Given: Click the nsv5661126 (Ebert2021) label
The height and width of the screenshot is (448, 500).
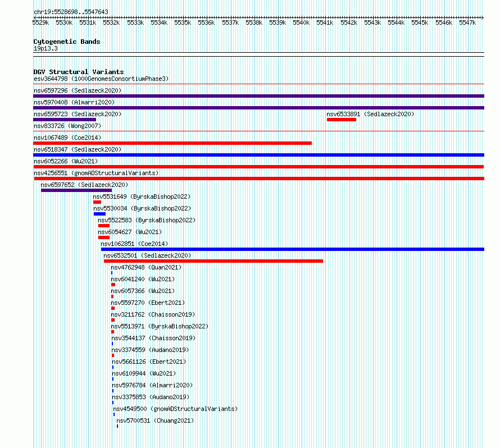Looking at the screenshot, I should [149, 362].
